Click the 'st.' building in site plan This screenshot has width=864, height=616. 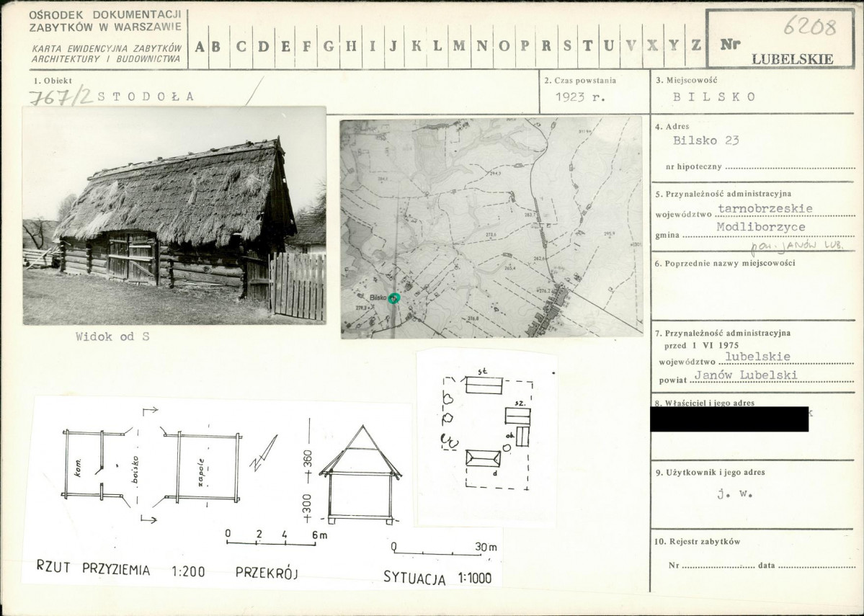[x=484, y=385]
